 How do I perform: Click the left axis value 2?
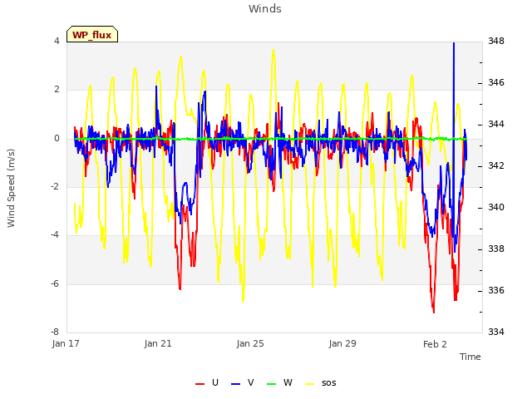57,90
